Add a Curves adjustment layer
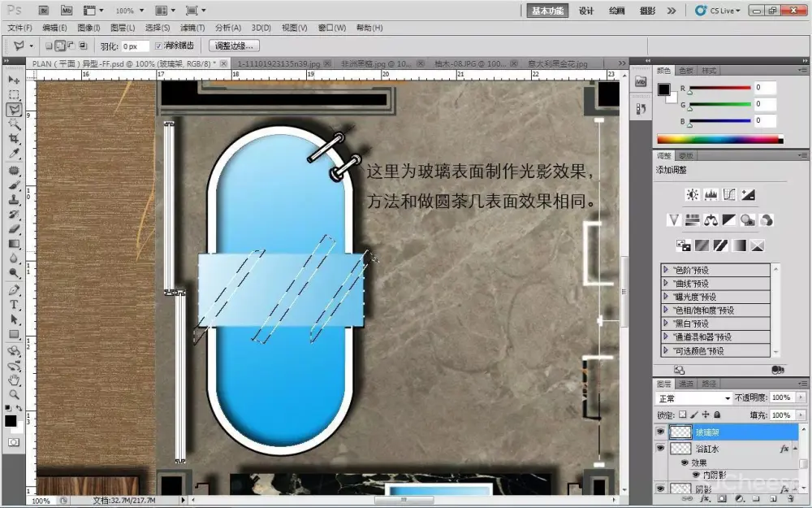 (x=729, y=195)
